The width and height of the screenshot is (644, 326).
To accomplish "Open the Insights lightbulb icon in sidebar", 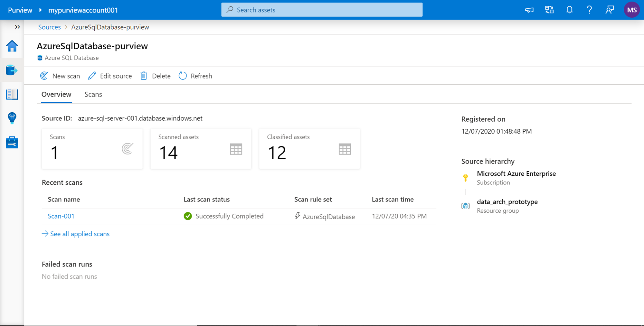I will pos(12,118).
